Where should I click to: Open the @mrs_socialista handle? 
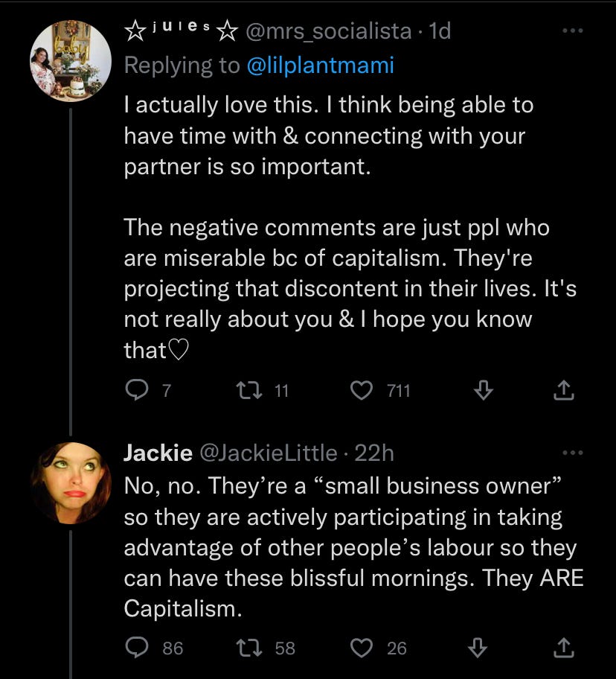click(x=327, y=31)
